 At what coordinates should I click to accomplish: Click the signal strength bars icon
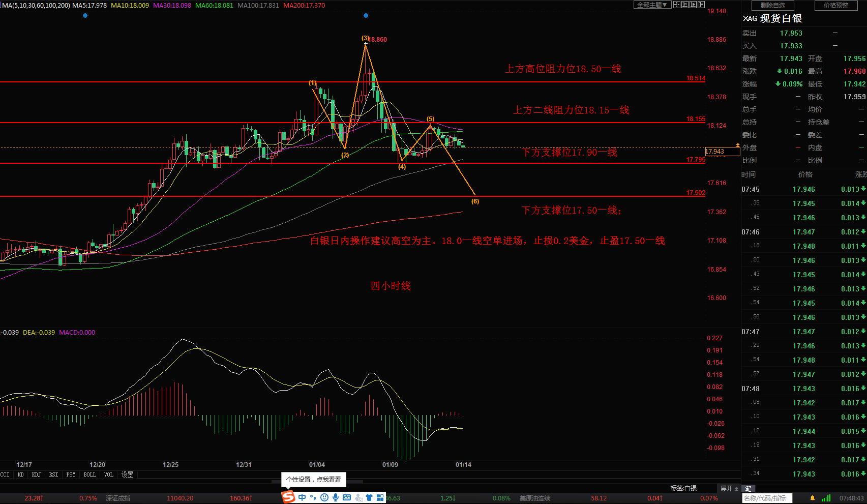pyautogui.click(x=826, y=498)
